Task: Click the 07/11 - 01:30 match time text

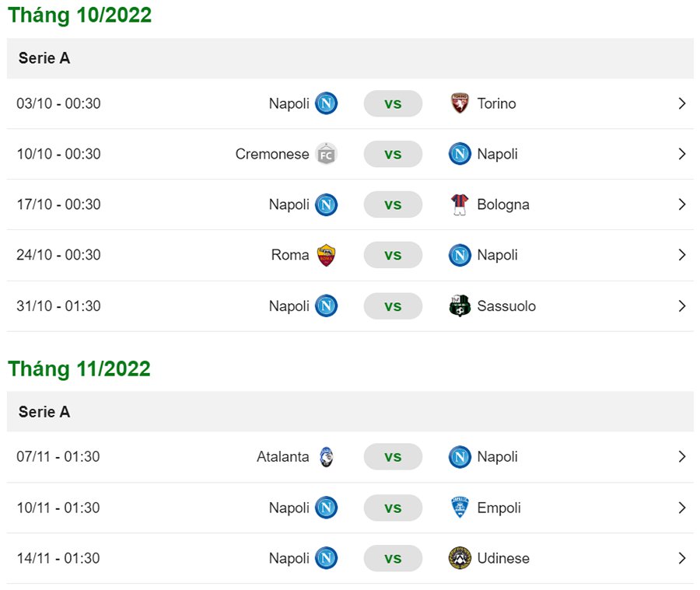Action: click(x=58, y=457)
